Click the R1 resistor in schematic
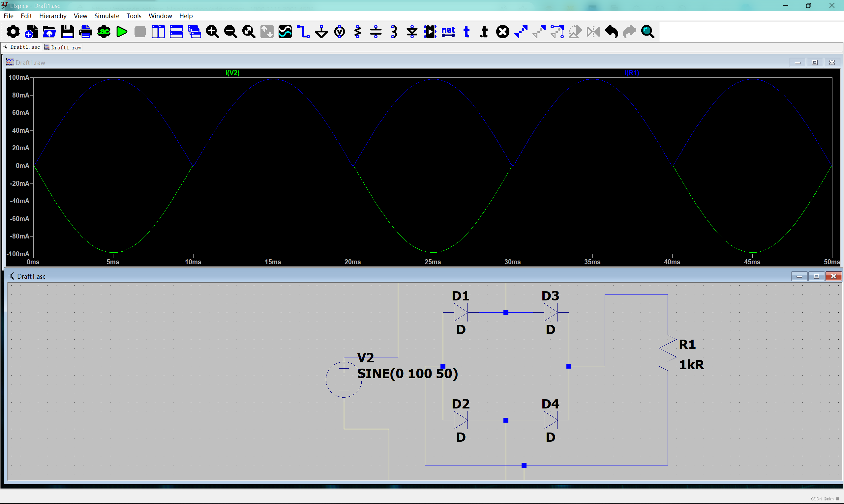 (667, 352)
